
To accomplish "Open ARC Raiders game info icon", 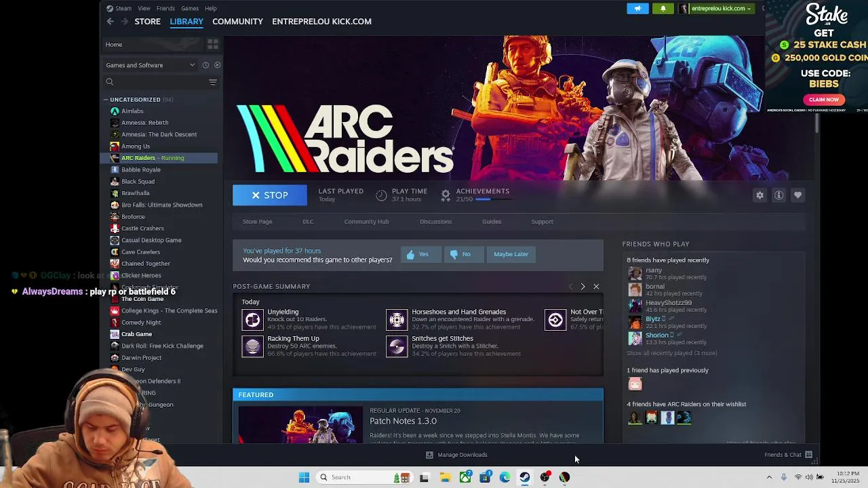I will [778, 195].
